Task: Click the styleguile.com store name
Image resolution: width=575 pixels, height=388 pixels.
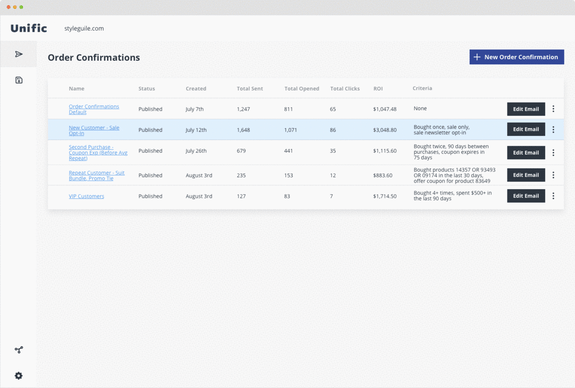Action: click(x=84, y=28)
